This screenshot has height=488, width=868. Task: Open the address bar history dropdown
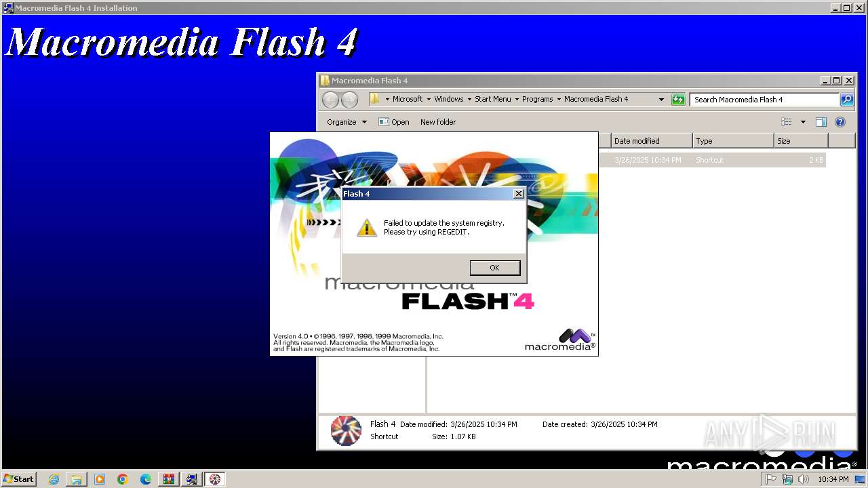662,100
